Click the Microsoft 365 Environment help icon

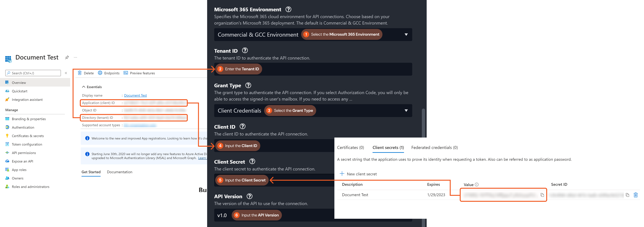[288, 9]
